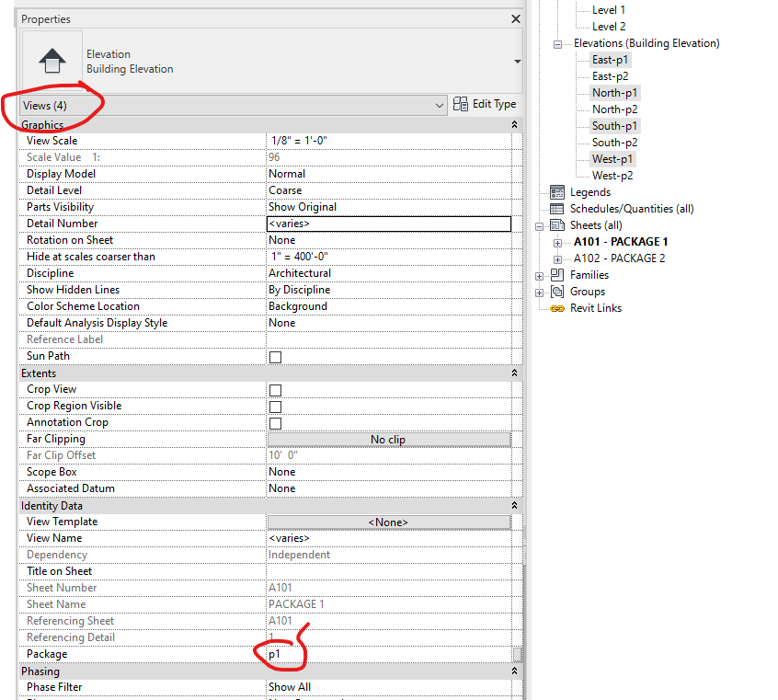Click the Display Model value Normal
778x700 pixels.
coord(389,174)
